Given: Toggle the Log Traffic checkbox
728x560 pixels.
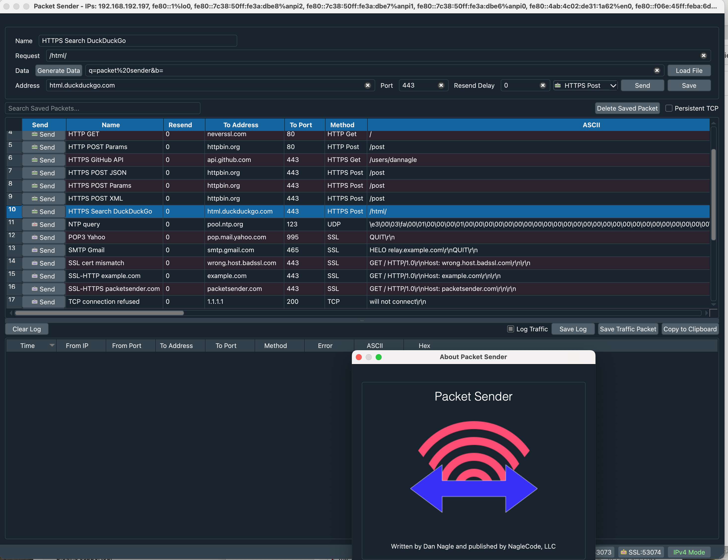Looking at the screenshot, I should (x=510, y=329).
